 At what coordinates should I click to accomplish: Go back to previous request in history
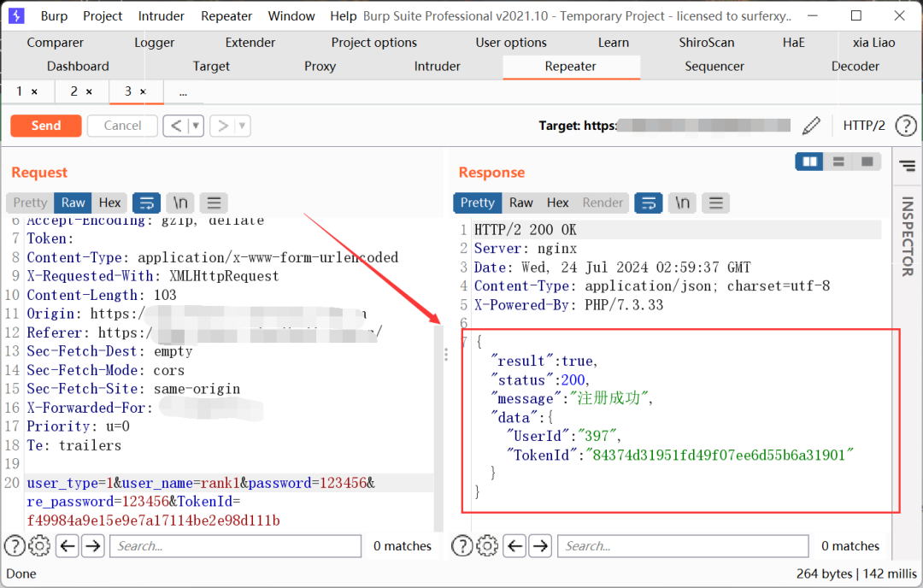pyautogui.click(x=175, y=126)
